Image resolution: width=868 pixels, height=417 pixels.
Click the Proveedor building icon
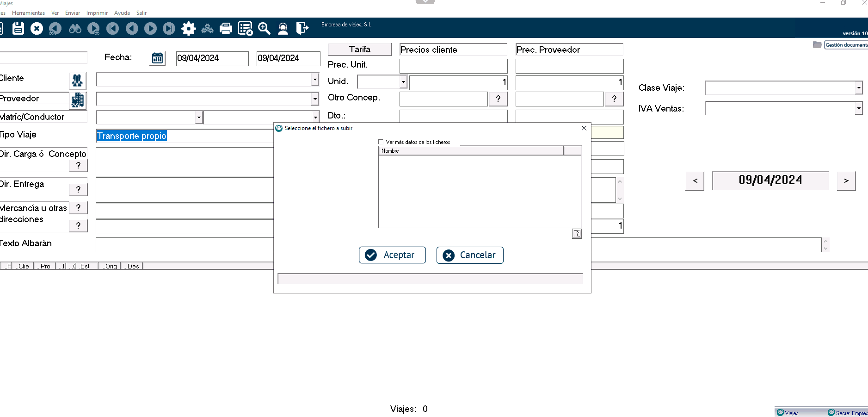coord(77,100)
